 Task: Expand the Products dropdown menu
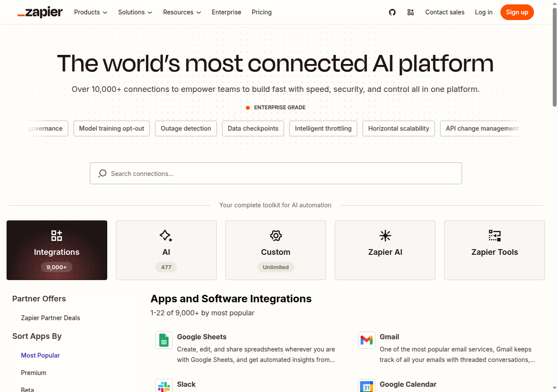[91, 12]
